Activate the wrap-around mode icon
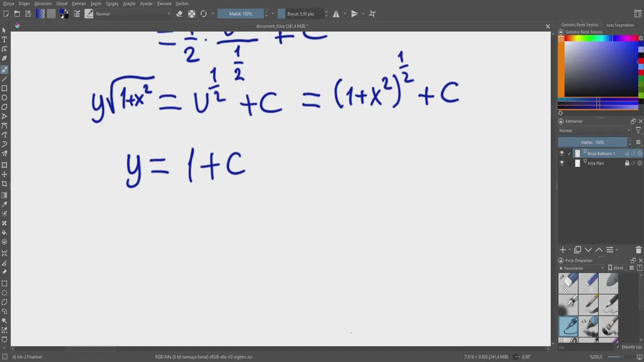The height and width of the screenshot is (362, 644). coord(372,14)
